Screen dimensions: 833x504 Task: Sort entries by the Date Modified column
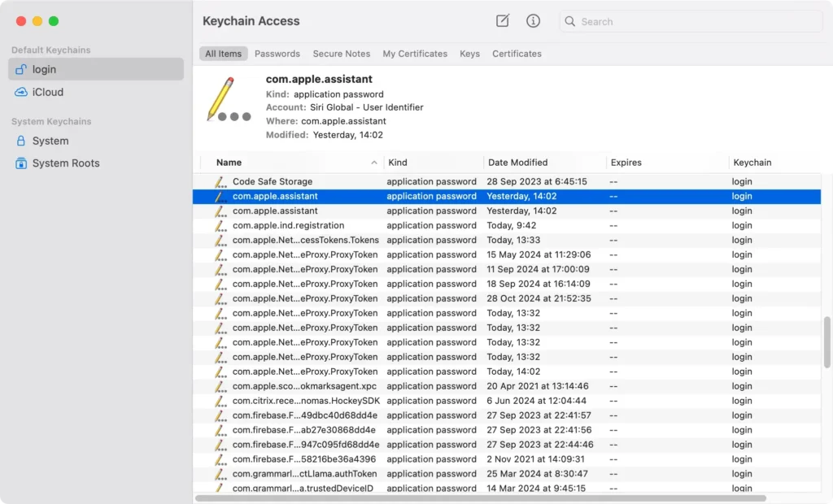tap(521, 162)
